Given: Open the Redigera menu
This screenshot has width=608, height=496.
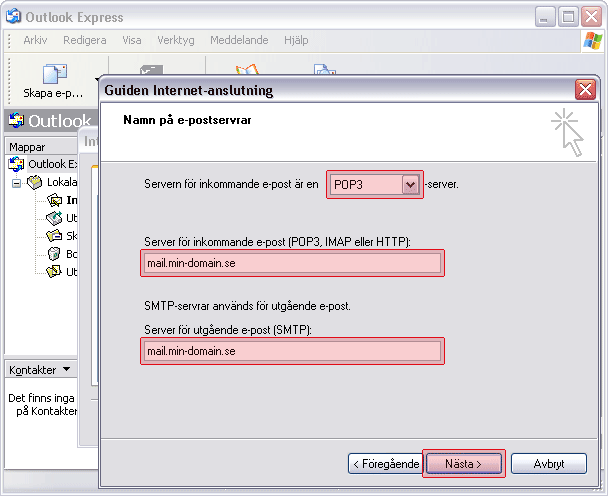Looking at the screenshot, I should pos(84,40).
